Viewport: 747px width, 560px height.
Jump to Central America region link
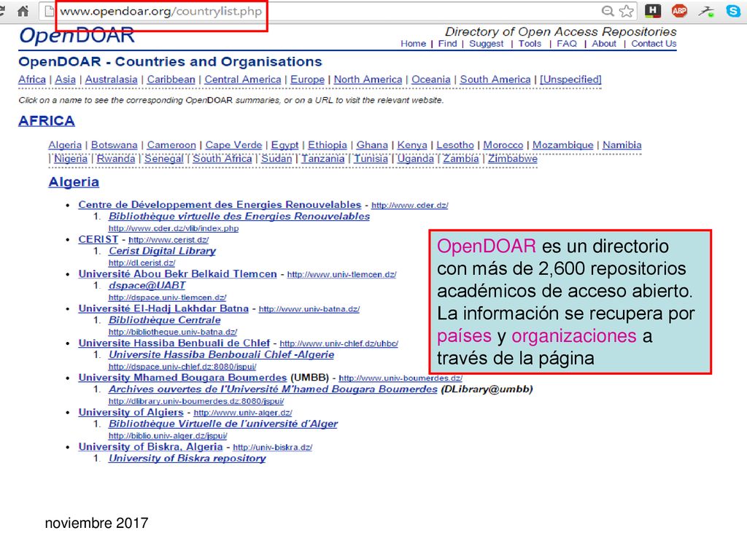coord(243,79)
